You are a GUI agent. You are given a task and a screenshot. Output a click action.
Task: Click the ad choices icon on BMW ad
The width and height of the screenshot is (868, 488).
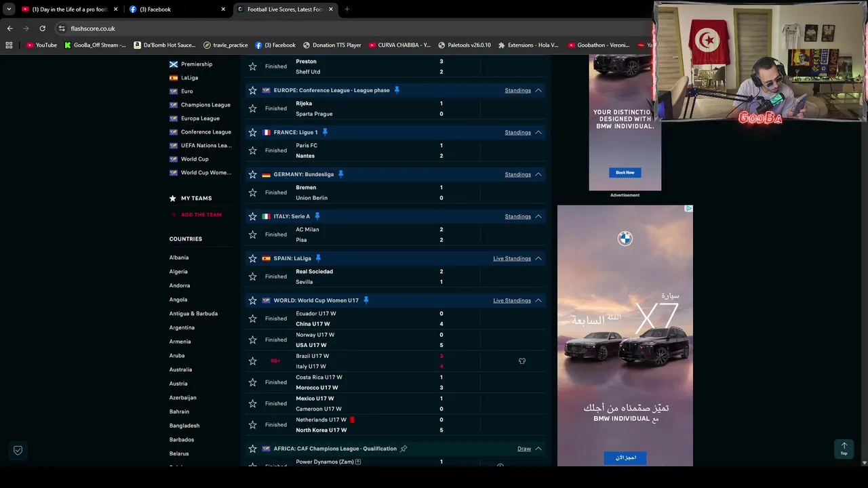pyautogui.click(x=688, y=209)
